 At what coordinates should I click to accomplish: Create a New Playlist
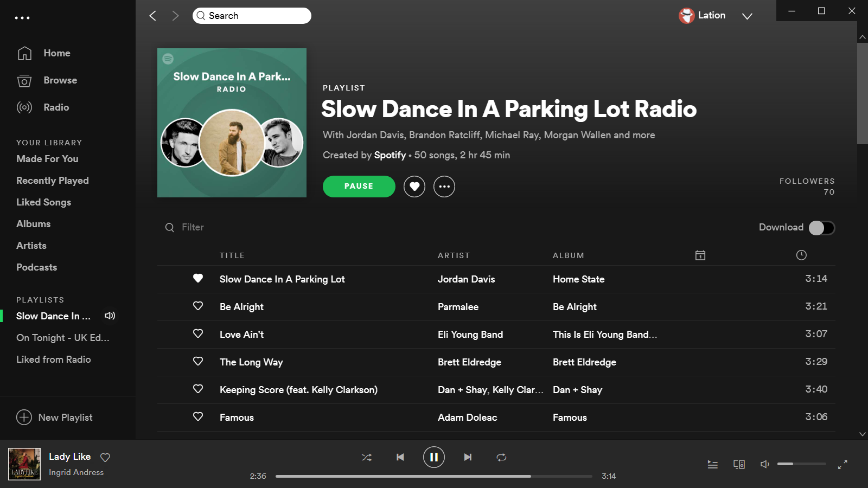click(55, 418)
